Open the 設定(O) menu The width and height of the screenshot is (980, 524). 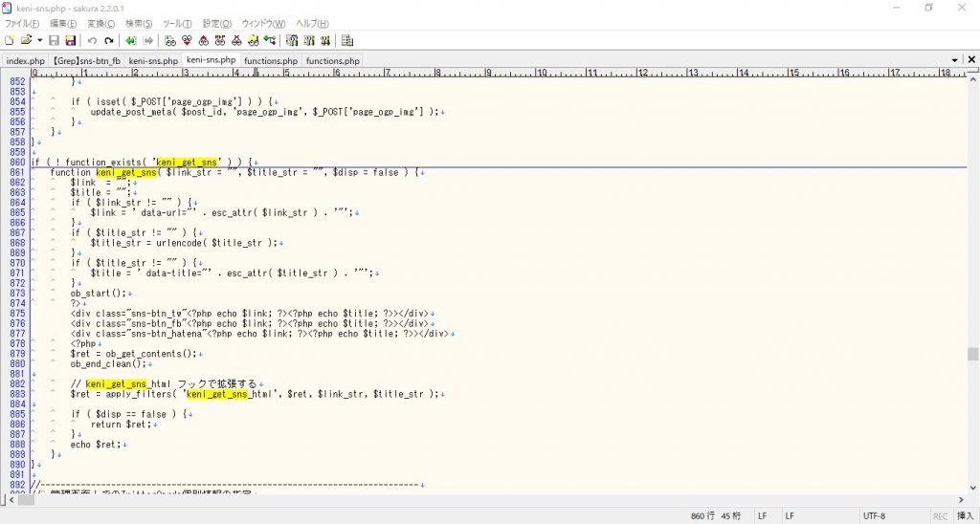(217, 24)
